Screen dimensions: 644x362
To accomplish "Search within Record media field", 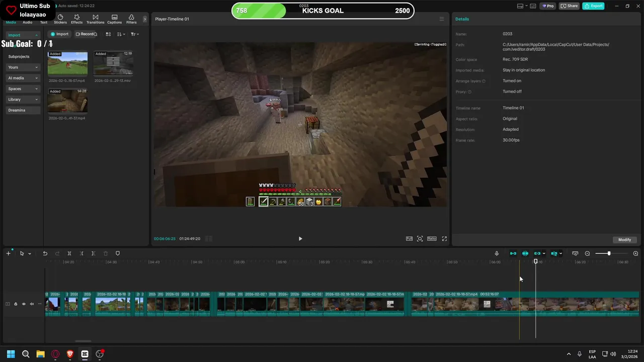I will pyautogui.click(x=95, y=34).
